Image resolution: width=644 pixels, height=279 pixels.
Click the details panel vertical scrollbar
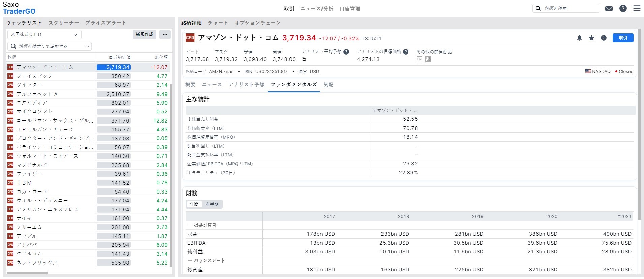pyautogui.click(x=639, y=125)
